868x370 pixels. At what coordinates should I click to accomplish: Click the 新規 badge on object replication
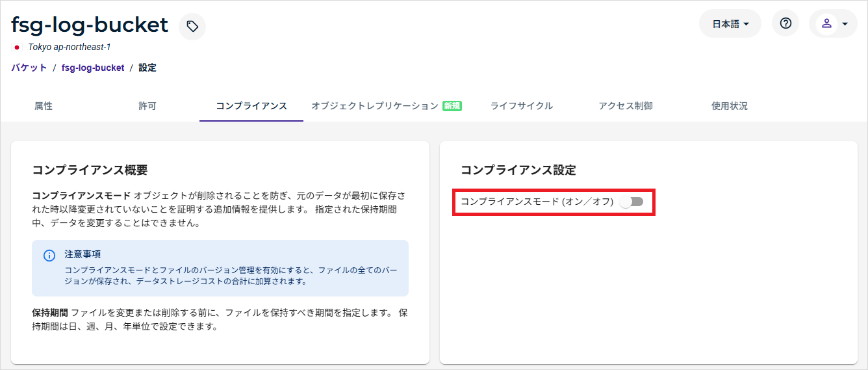pos(452,106)
